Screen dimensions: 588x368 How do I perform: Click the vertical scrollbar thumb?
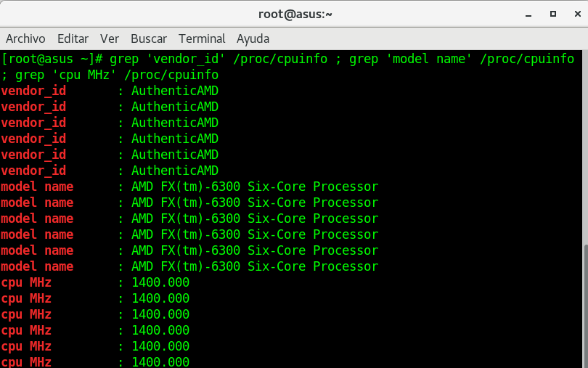click(x=584, y=305)
